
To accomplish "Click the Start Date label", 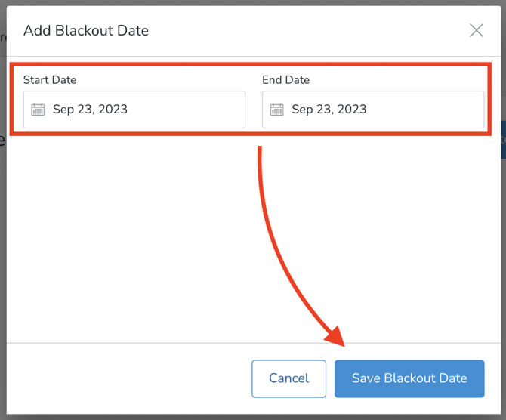I will tap(50, 79).
